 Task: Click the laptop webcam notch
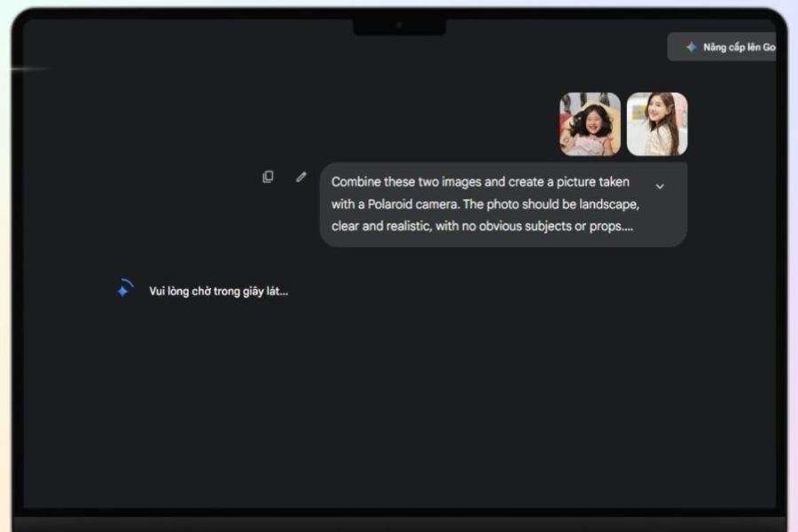click(399, 26)
